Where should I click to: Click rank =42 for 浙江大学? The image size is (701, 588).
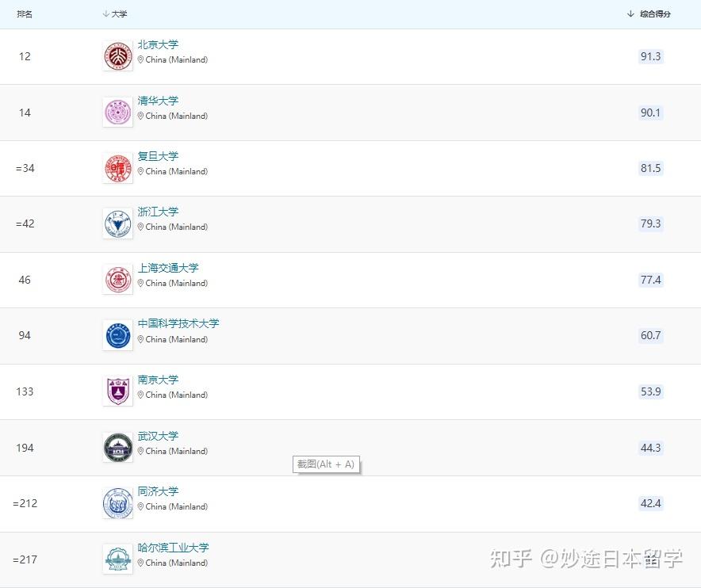coord(25,223)
